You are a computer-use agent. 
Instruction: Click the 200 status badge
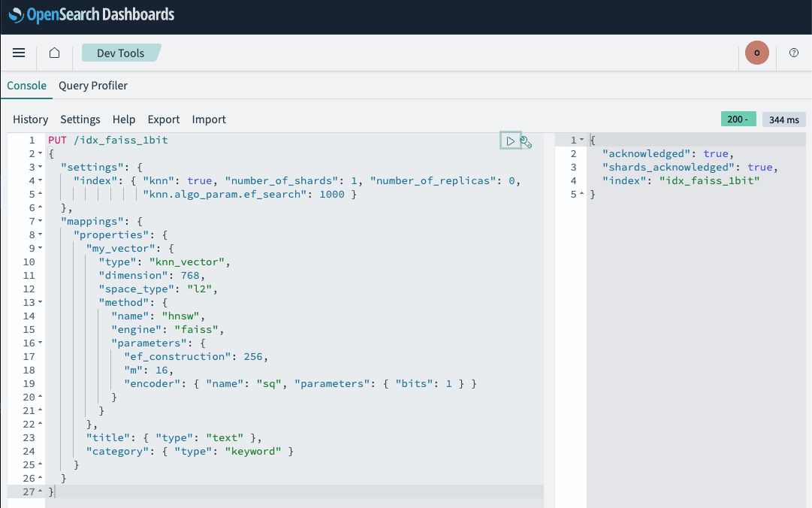738,119
